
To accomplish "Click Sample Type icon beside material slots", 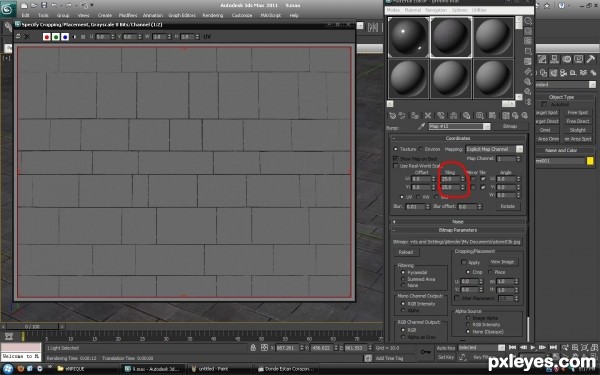I will click(528, 21).
